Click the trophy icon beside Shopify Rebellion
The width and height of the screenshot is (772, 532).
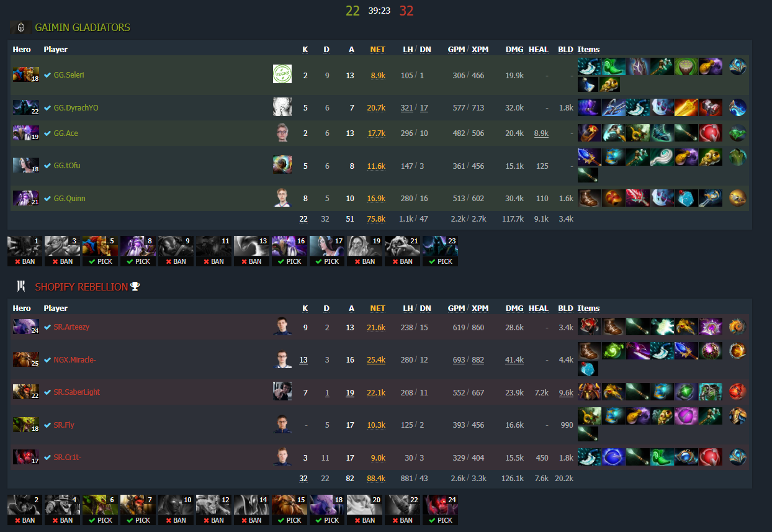(135, 286)
